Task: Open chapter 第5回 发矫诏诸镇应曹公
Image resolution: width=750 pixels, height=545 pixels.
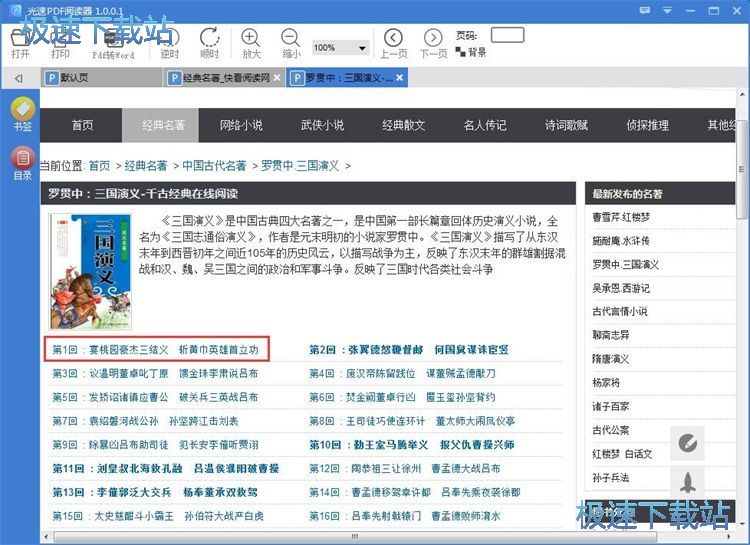Action: click(155, 397)
